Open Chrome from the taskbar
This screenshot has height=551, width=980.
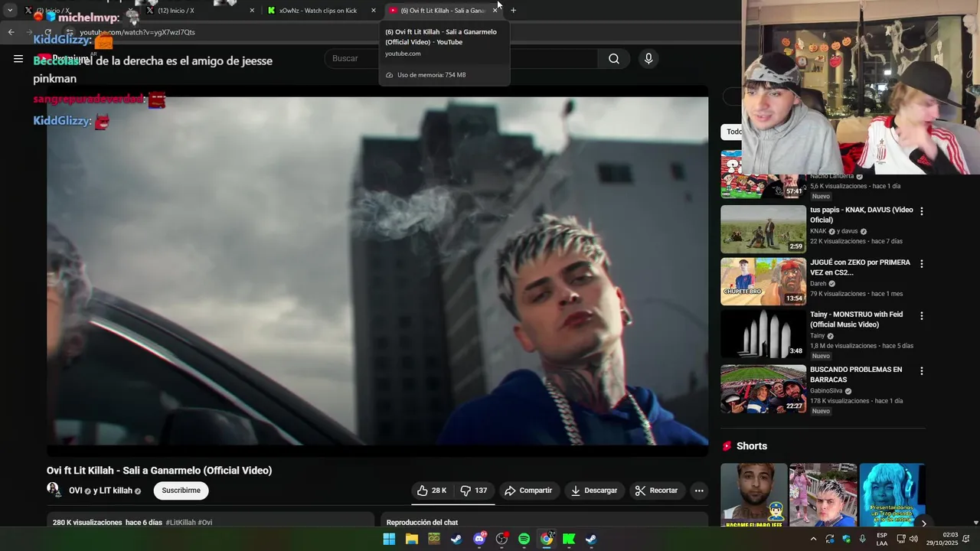(x=547, y=539)
